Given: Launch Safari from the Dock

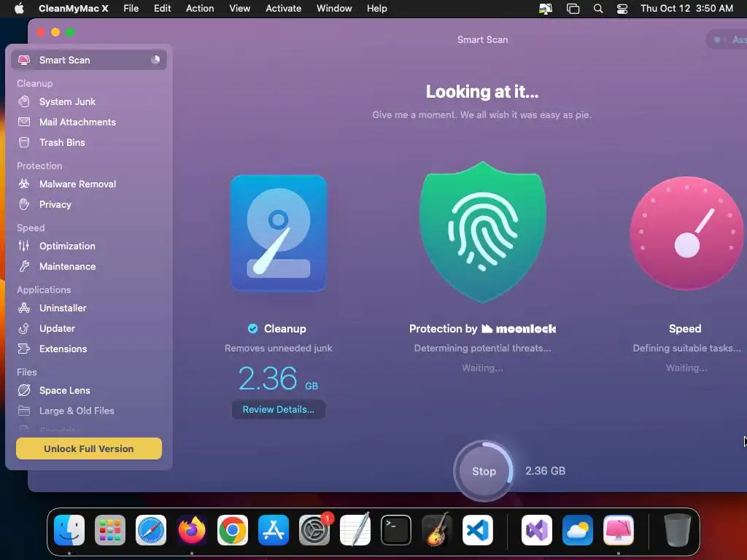Looking at the screenshot, I should click(151, 530).
